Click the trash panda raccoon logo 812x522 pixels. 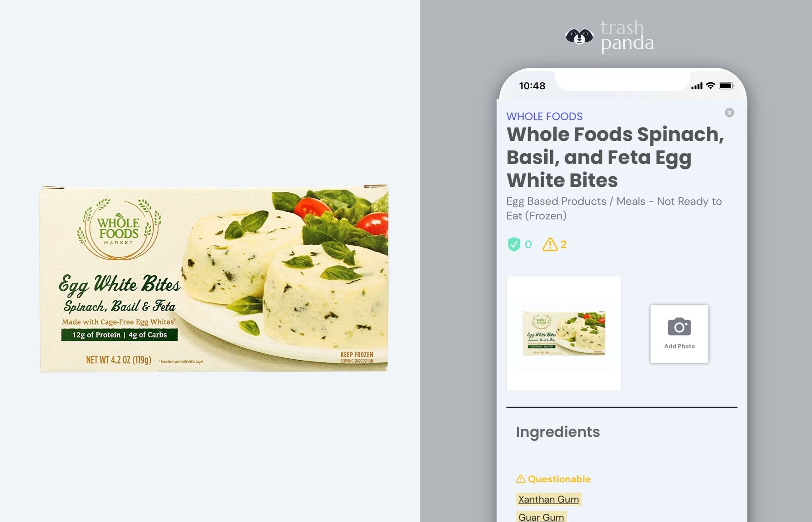[x=579, y=36]
